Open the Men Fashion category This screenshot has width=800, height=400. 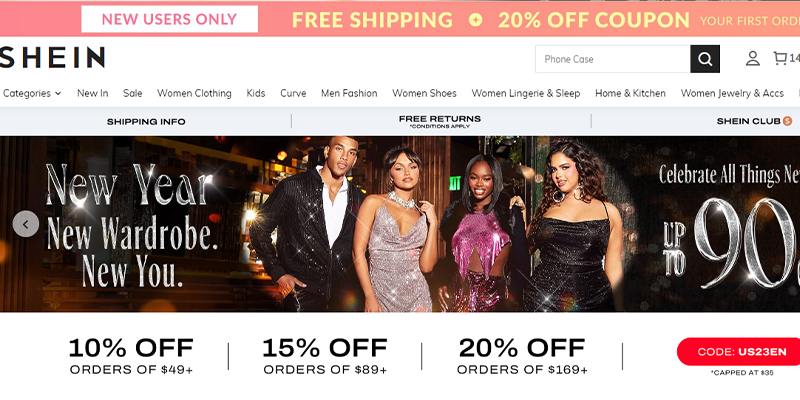pyautogui.click(x=349, y=93)
